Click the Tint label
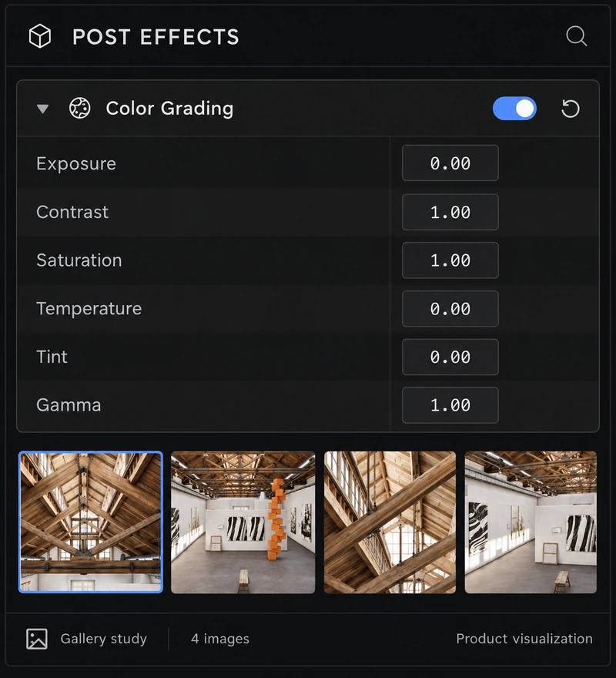 (x=52, y=357)
